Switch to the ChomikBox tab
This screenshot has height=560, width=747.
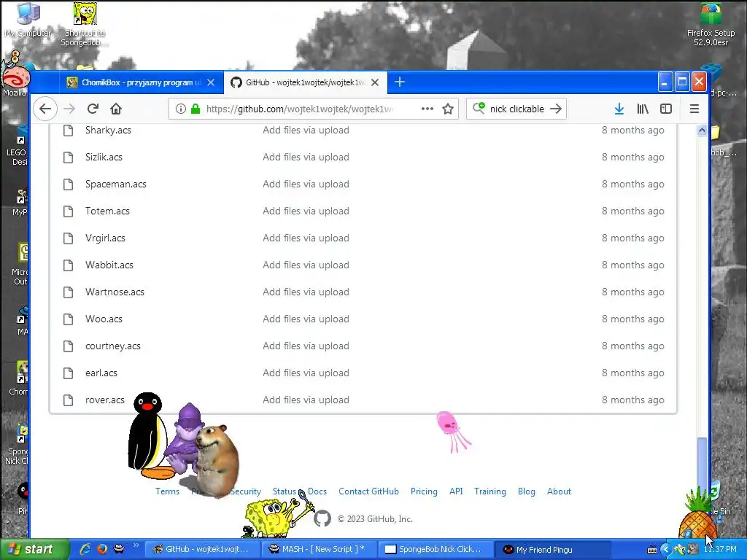(142, 82)
